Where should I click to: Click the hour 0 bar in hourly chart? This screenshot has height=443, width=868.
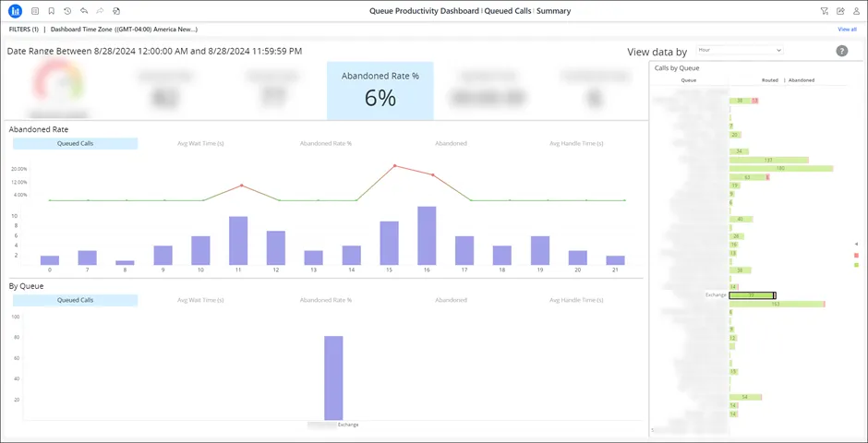click(x=50, y=260)
